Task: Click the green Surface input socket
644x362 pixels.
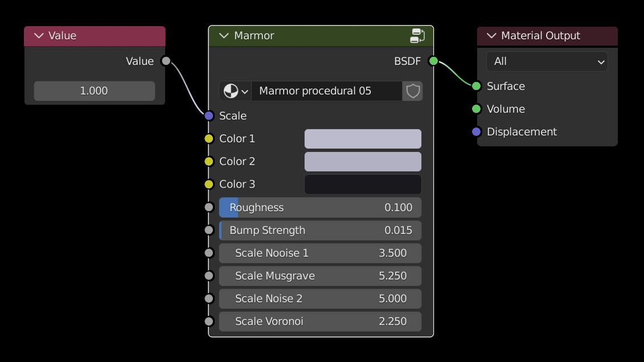Action: [x=477, y=86]
